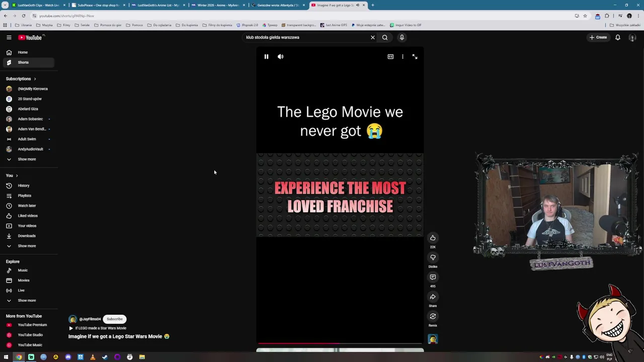Expand the You section
This screenshot has height=362, width=644.
pos(12,175)
